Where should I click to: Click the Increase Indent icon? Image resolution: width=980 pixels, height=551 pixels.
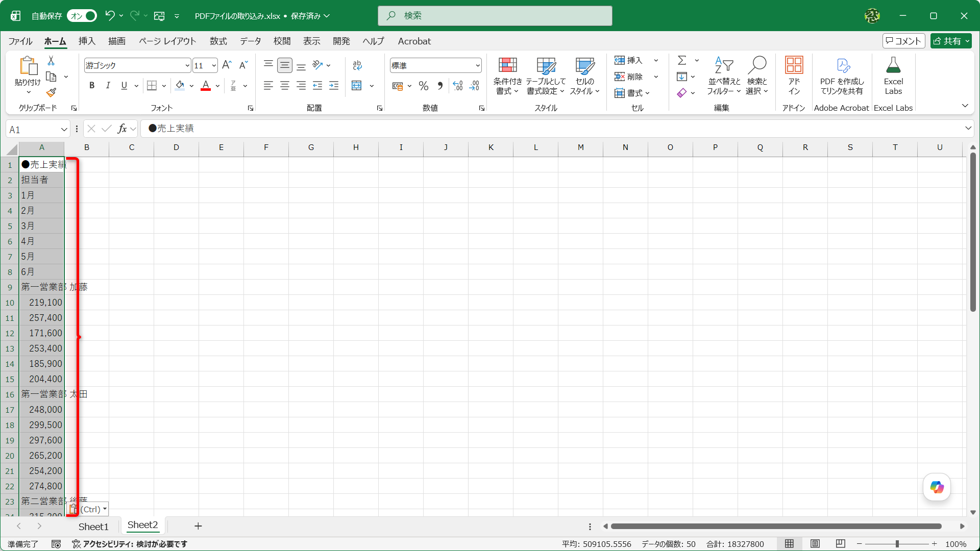pyautogui.click(x=334, y=86)
